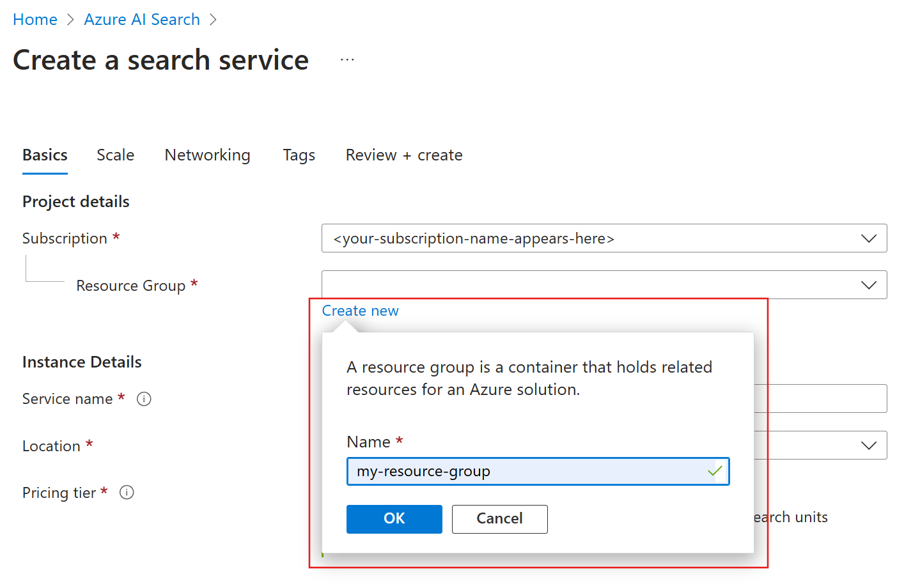904x588 pixels.
Task: Click the Create new link
Action: click(360, 311)
